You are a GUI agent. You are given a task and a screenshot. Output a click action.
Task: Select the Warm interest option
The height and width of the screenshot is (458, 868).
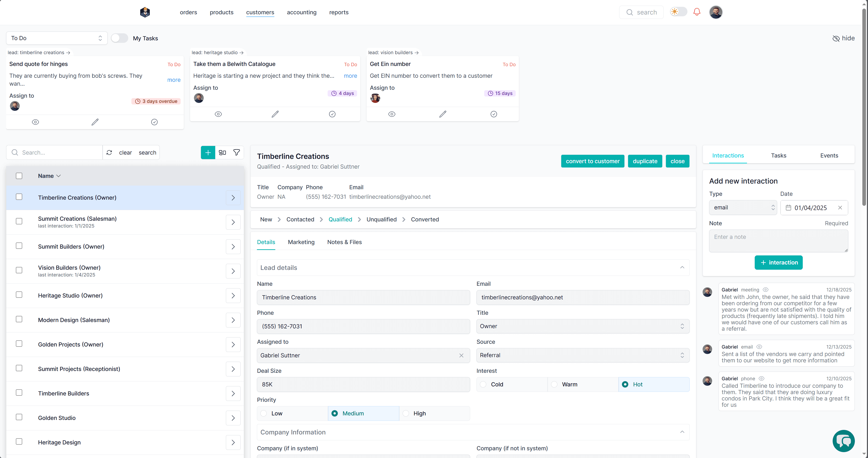[x=583, y=385]
